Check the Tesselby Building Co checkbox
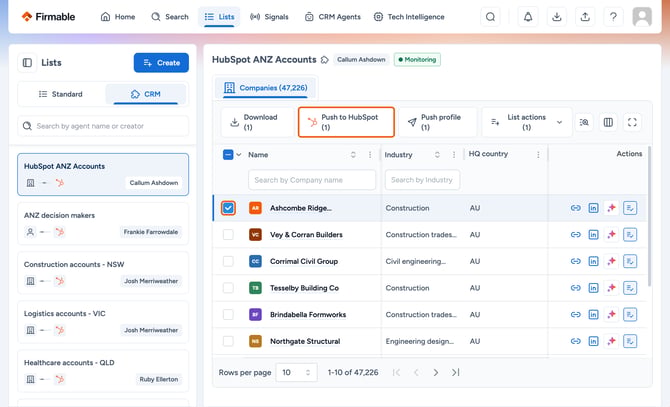Viewport: 670px width, 407px height. tap(228, 288)
